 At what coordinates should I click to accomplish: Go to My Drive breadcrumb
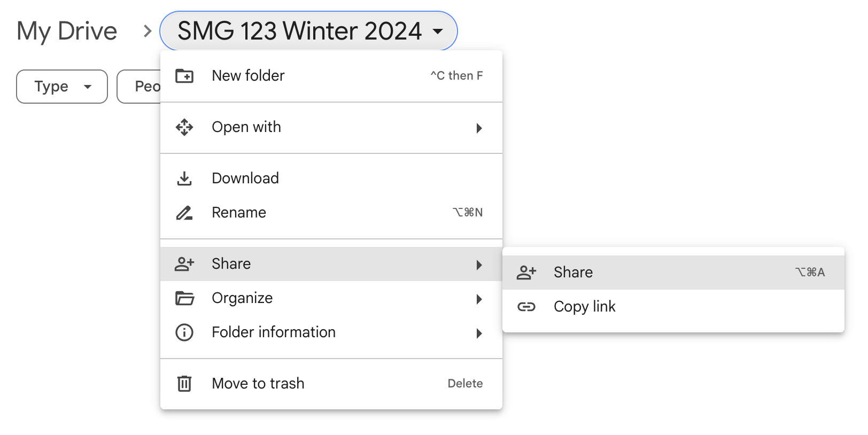(67, 31)
